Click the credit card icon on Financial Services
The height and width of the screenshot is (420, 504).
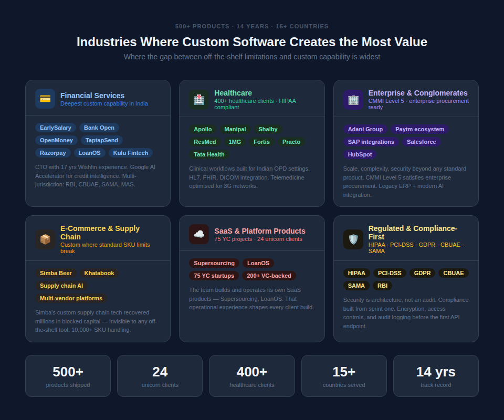(45, 99)
